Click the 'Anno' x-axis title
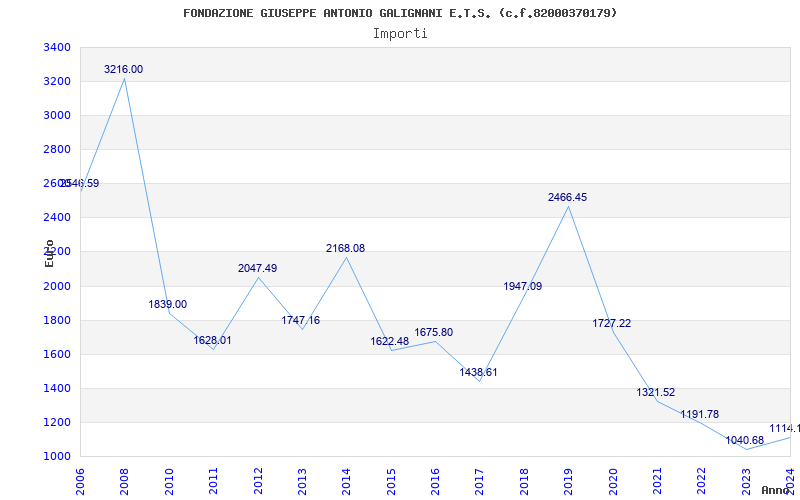The width and height of the screenshot is (800, 500). (x=774, y=490)
